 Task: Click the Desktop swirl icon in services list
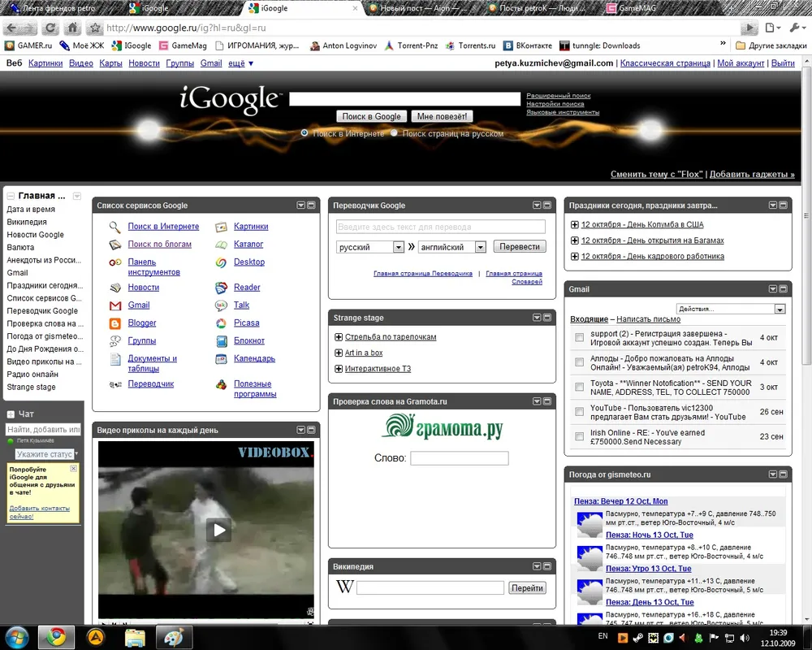pos(221,262)
